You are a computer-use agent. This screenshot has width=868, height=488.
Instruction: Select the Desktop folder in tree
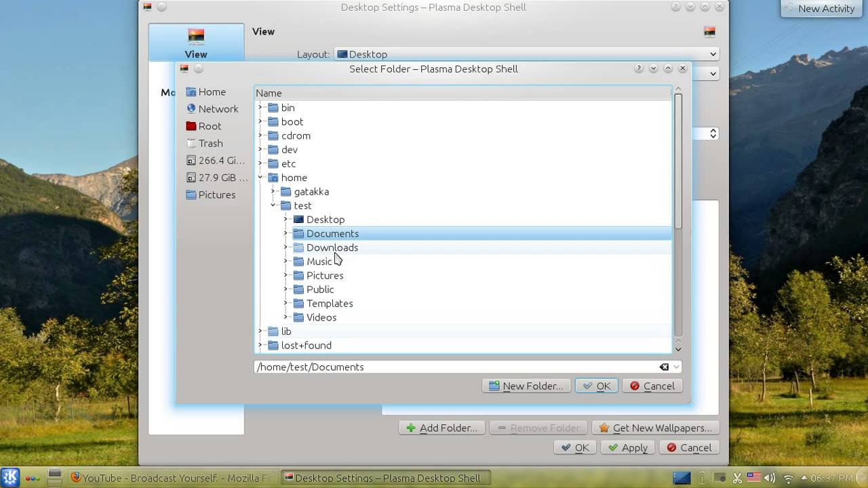319,220
